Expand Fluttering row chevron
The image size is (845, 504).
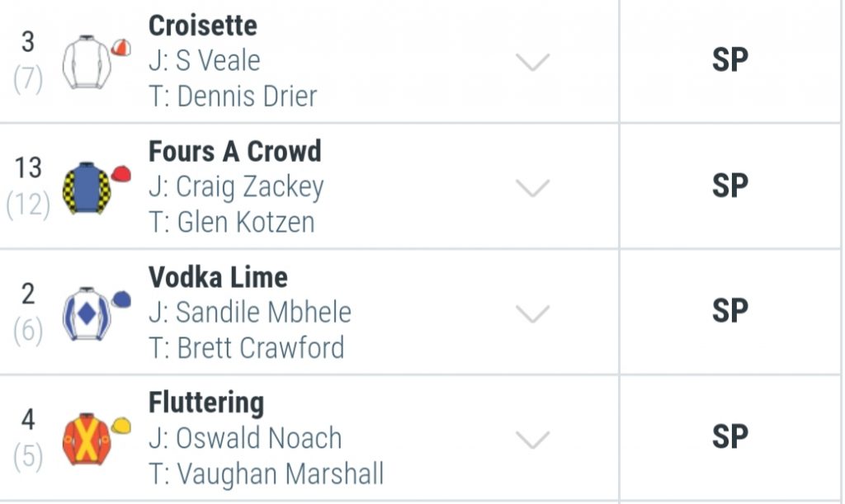coord(532,440)
